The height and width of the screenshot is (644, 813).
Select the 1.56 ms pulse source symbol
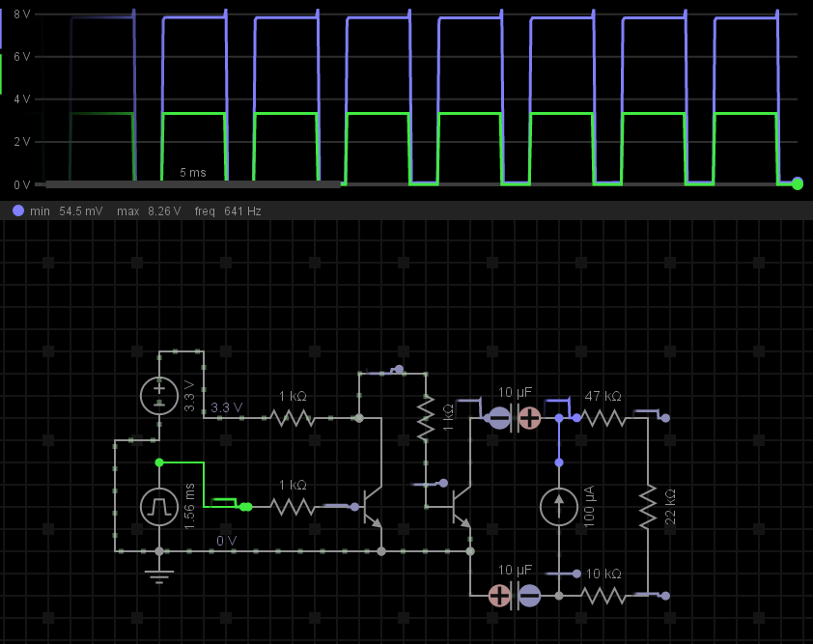159,507
